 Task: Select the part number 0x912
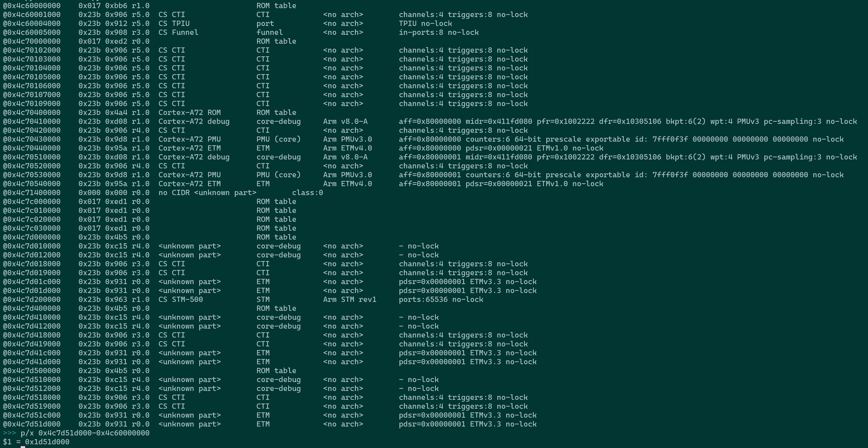coord(116,24)
